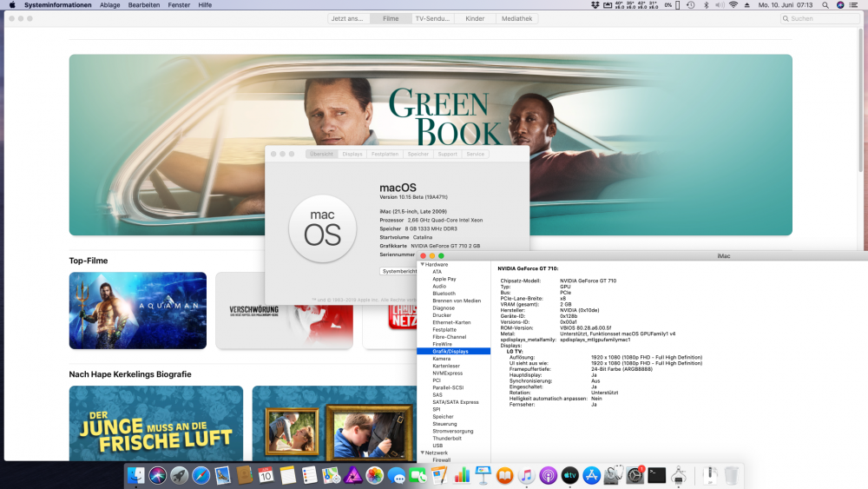Image resolution: width=868 pixels, height=489 pixels.
Task: Open Spotlight search magnifier in menu bar
Action: pyautogui.click(x=825, y=5)
